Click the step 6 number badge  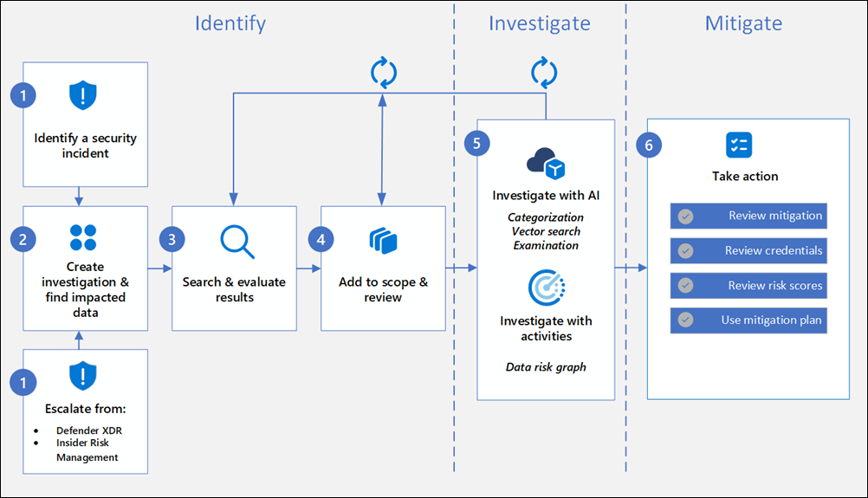click(648, 145)
